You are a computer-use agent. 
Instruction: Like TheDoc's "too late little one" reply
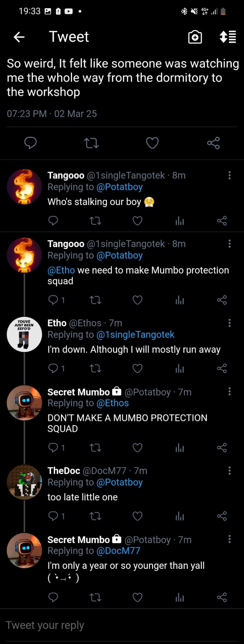point(137,516)
